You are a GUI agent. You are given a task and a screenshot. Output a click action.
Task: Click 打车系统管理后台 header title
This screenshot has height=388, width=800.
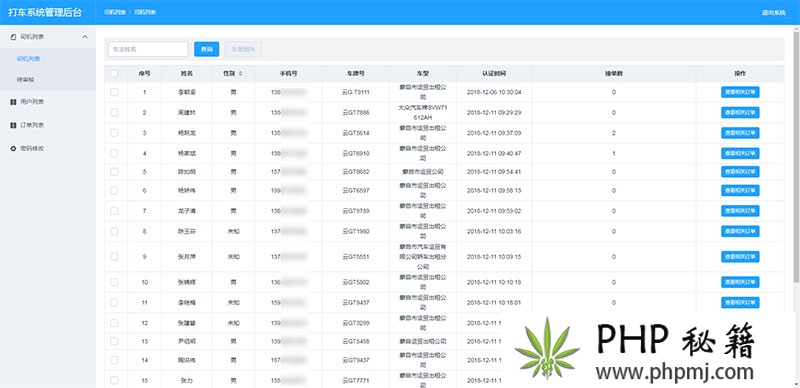click(45, 13)
